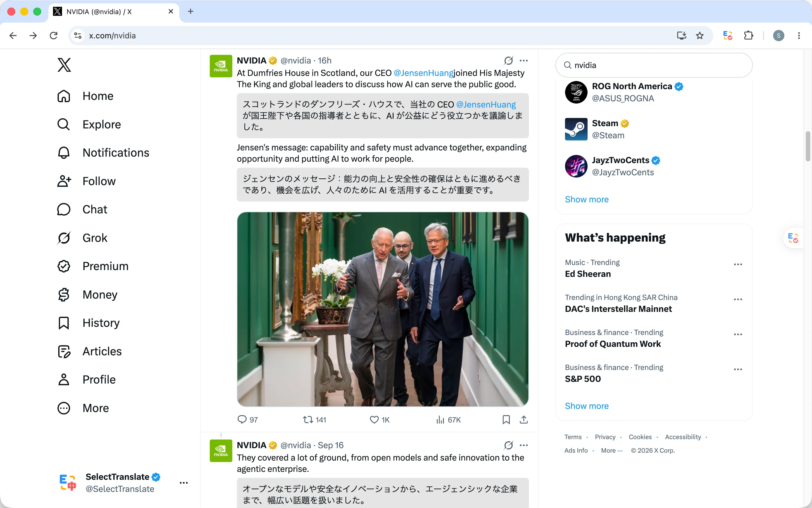Like the post with 1K likes

[x=379, y=420]
